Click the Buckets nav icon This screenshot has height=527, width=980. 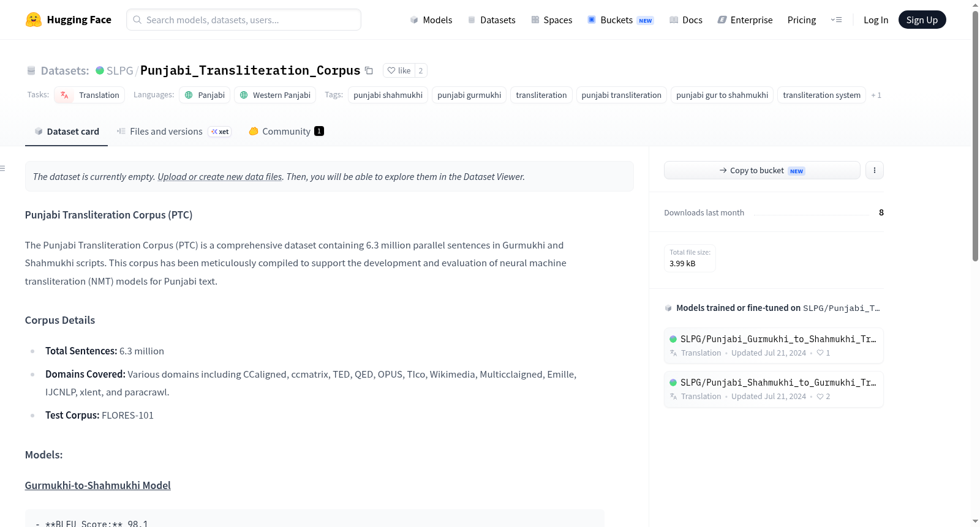(592, 20)
